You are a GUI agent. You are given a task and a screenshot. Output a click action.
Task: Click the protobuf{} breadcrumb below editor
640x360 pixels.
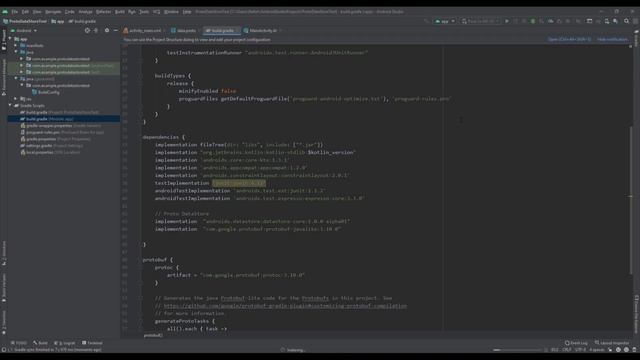153,336
